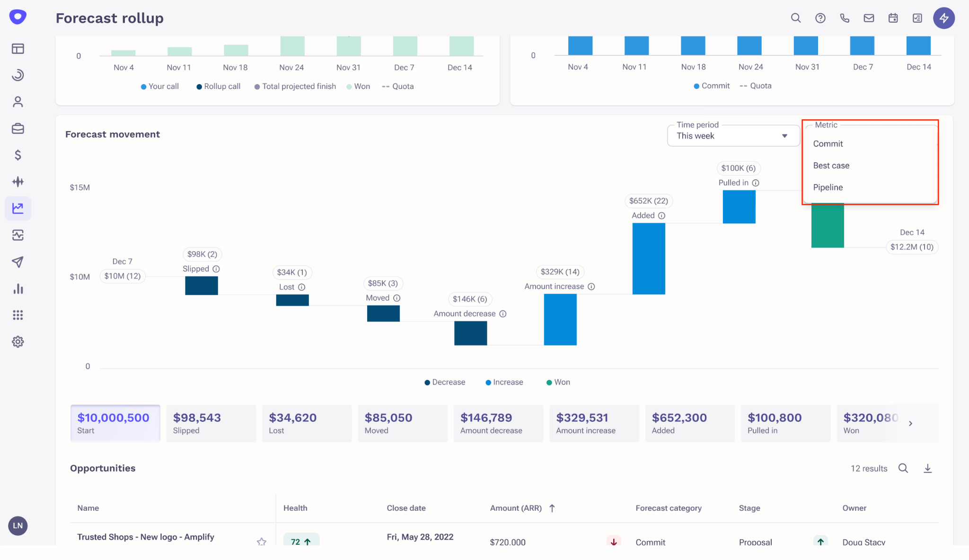Download the Opportunities list via download icon
Screen dimensions: 969x560
(927, 468)
